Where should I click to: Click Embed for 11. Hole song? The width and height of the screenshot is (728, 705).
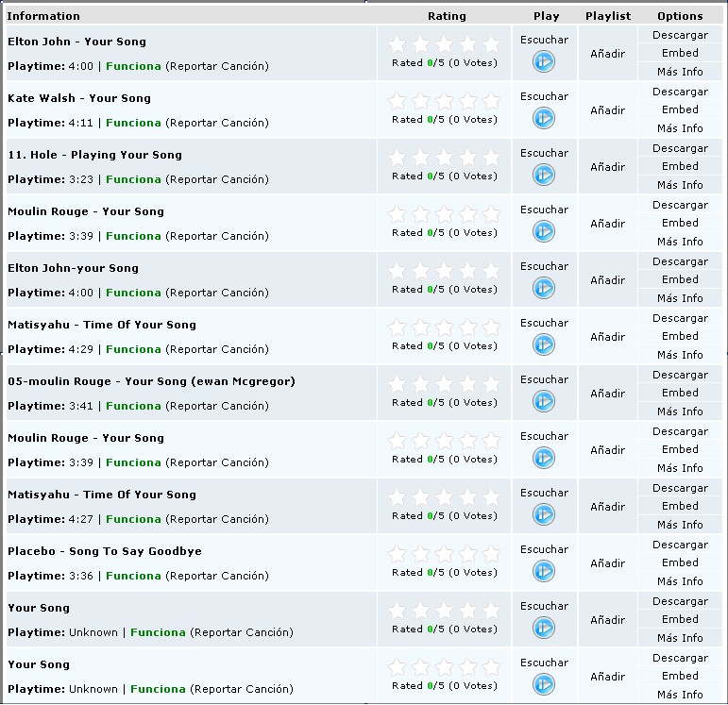(x=680, y=166)
